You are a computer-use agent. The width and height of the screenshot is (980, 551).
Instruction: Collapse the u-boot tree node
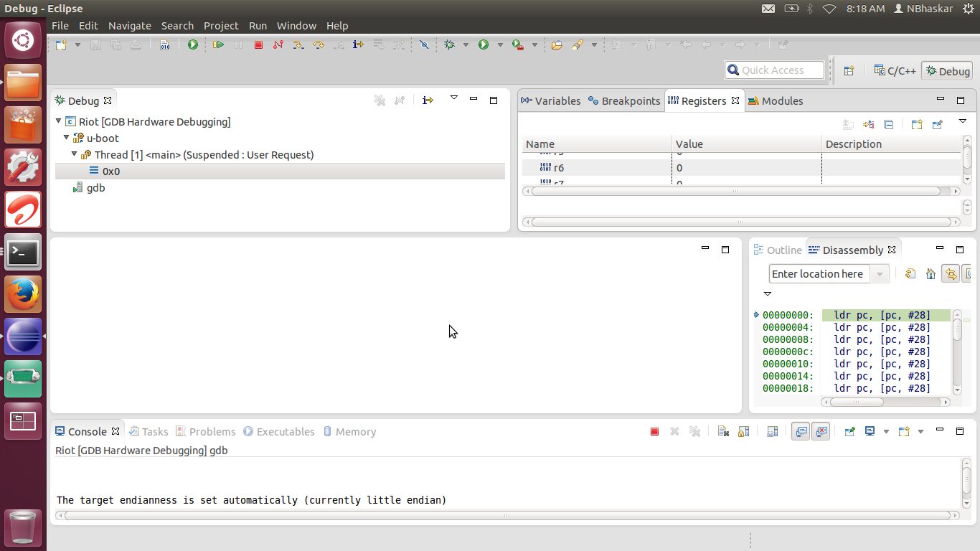67,138
